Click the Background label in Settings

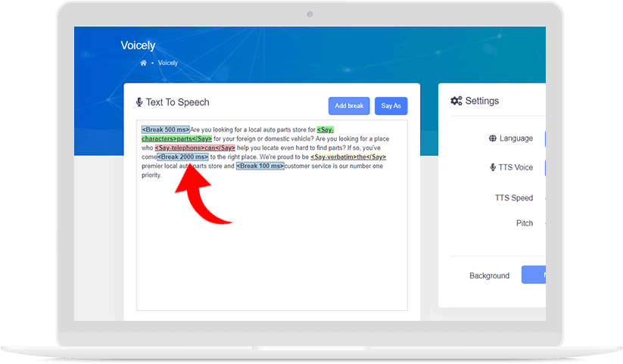point(489,275)
